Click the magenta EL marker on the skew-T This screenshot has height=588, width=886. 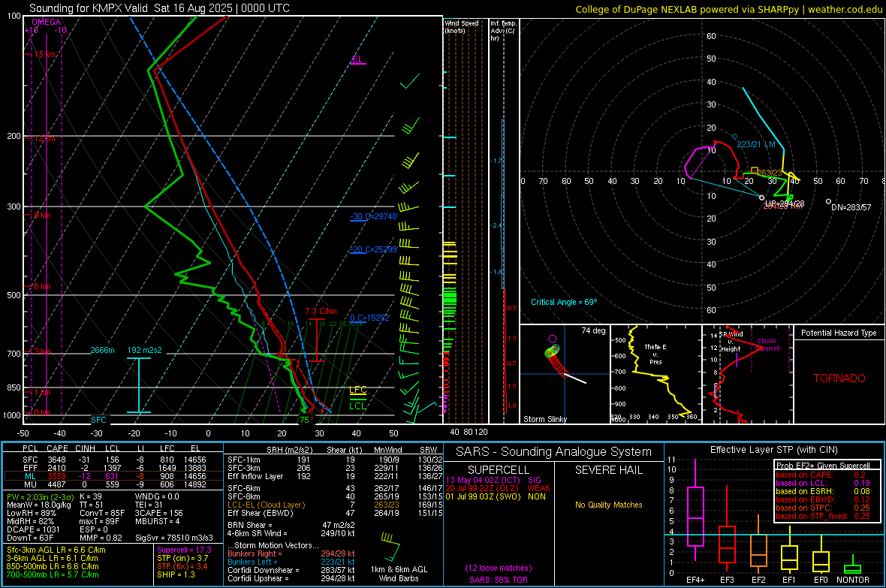pos(357,59)
